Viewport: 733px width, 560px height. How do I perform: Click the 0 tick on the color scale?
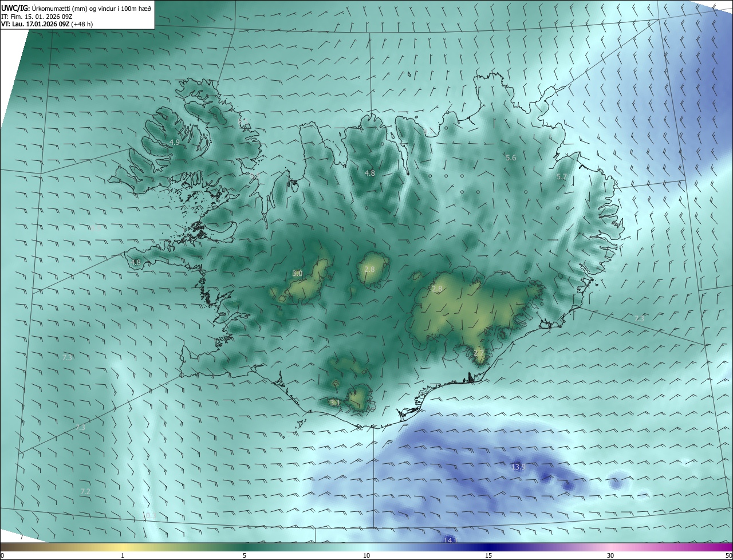tap(2, 555)
